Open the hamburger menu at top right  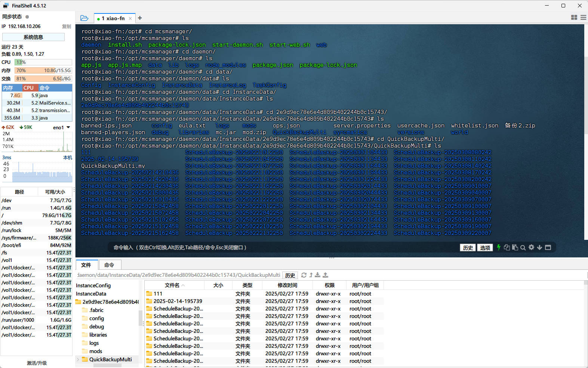click(x=583, y=18)
